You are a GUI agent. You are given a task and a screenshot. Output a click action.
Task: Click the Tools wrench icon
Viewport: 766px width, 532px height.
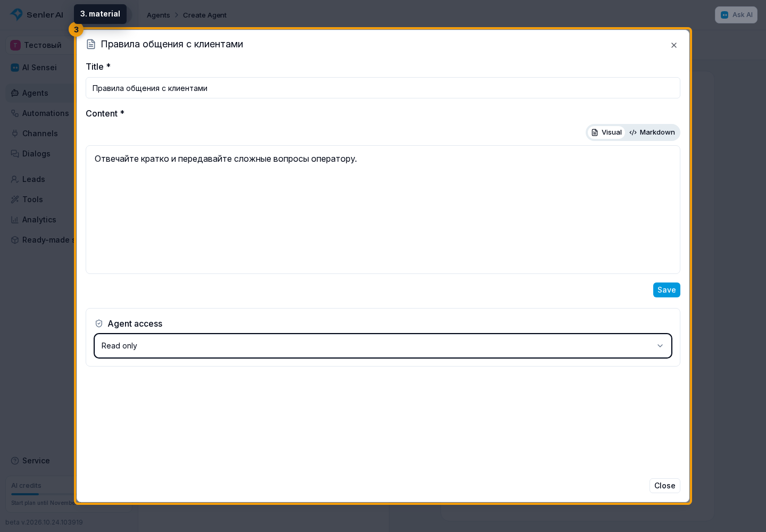click(15, 199)
